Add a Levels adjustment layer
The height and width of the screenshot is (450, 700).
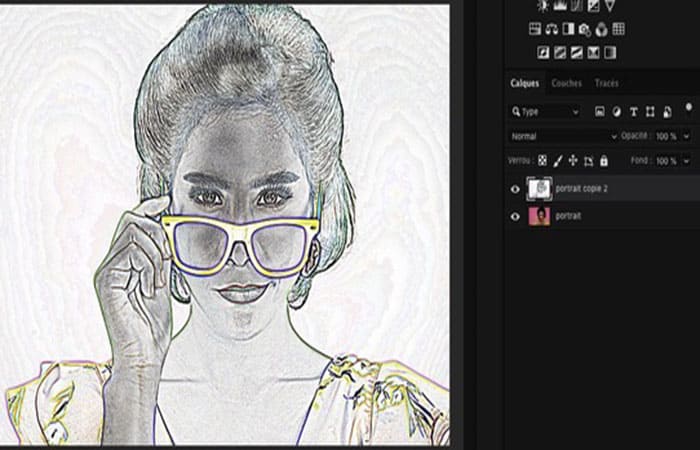(x=560, y=5)
